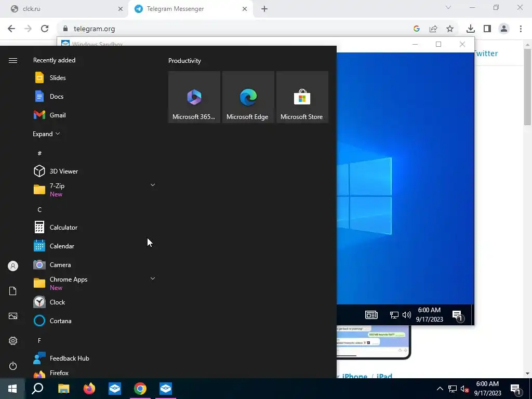
Task: Open Firefox from the taskbar
Action: 89,389
